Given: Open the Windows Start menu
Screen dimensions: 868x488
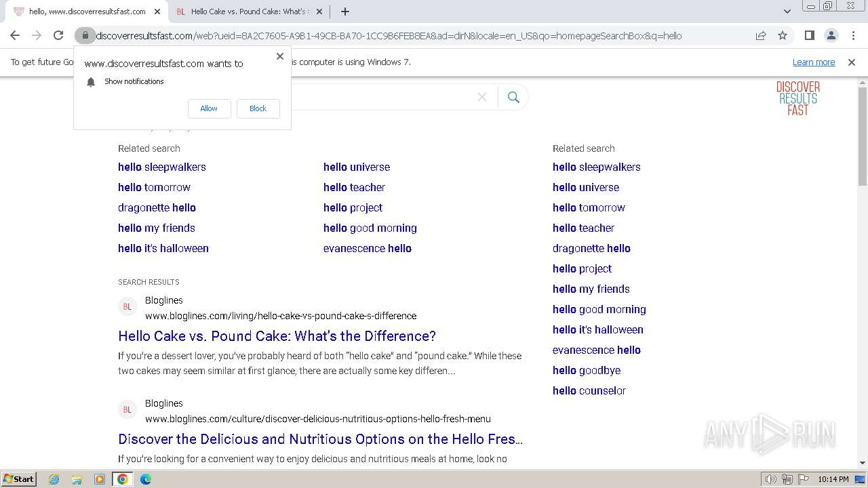Looking at the screenshot, I should [19, 479].
